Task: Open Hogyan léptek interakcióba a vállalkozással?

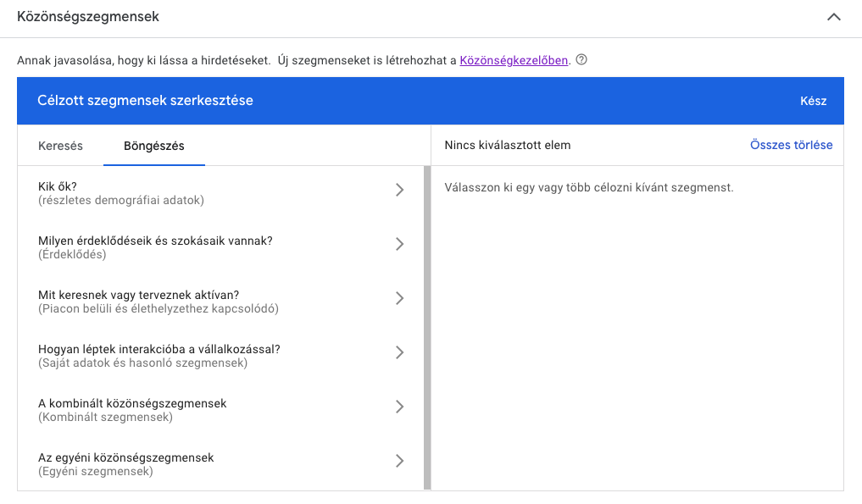Action: [x=158, y=349]
